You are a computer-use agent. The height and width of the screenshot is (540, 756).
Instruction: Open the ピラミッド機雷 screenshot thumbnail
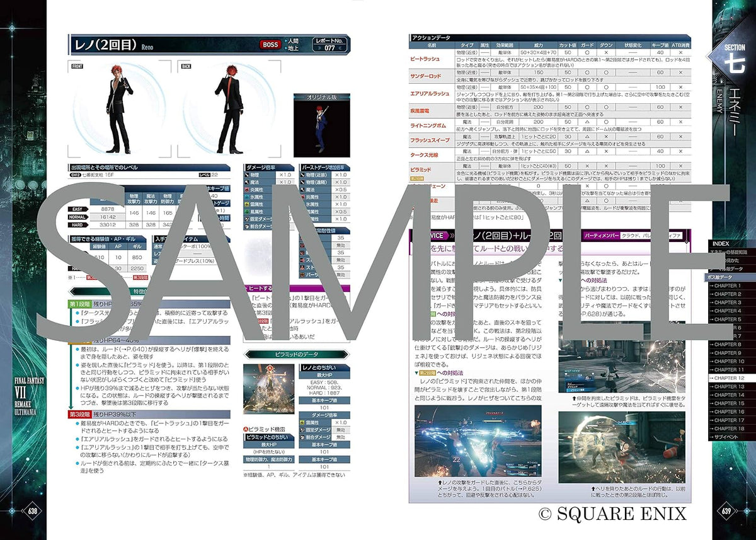[268, 389]
